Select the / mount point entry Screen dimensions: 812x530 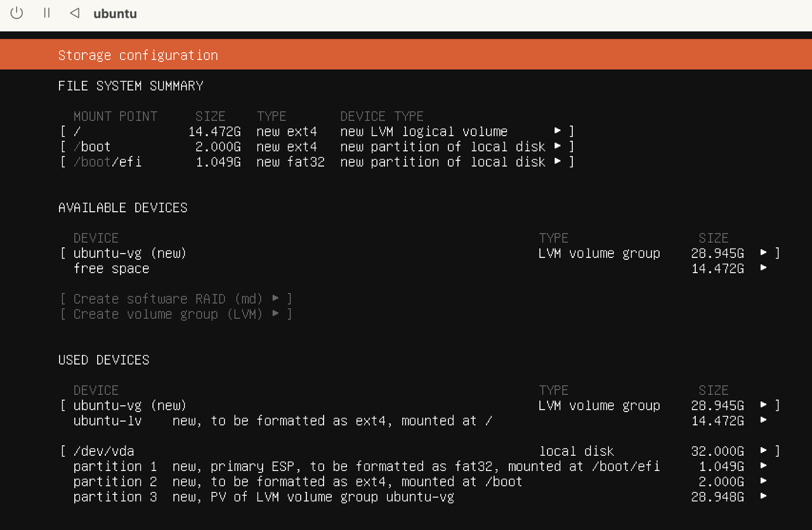pyautogui.click(x=317, y=131)
